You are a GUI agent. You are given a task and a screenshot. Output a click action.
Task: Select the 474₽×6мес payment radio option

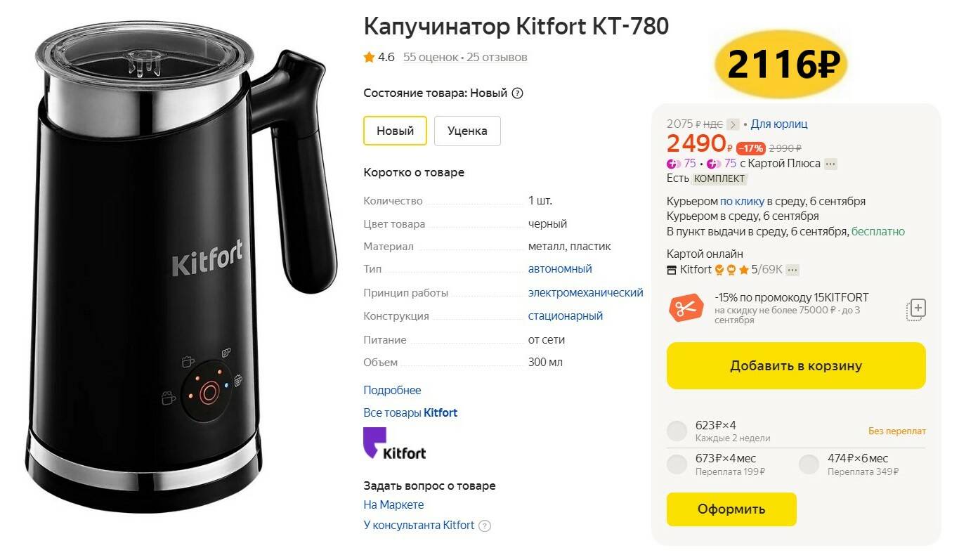(809, 464)
